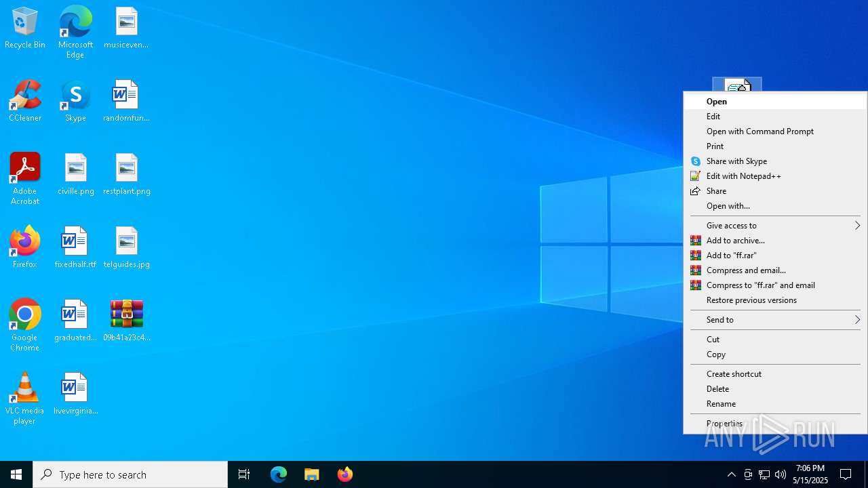
Task: Select Add to "ff.rar" entry
Action: coord(775,256)
